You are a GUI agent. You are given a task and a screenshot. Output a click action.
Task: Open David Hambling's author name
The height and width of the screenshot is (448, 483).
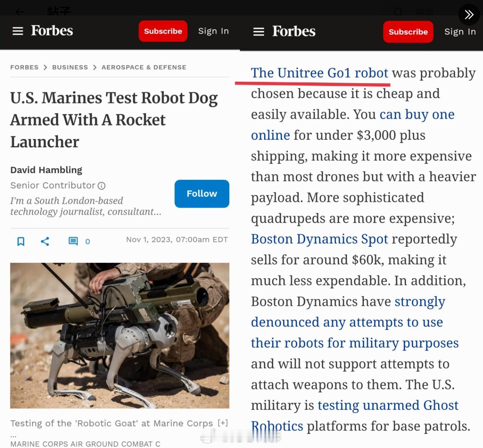46,170
